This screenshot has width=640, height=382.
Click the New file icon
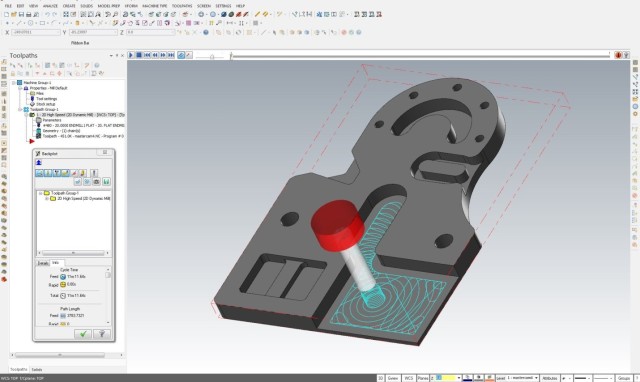(7, 14)
